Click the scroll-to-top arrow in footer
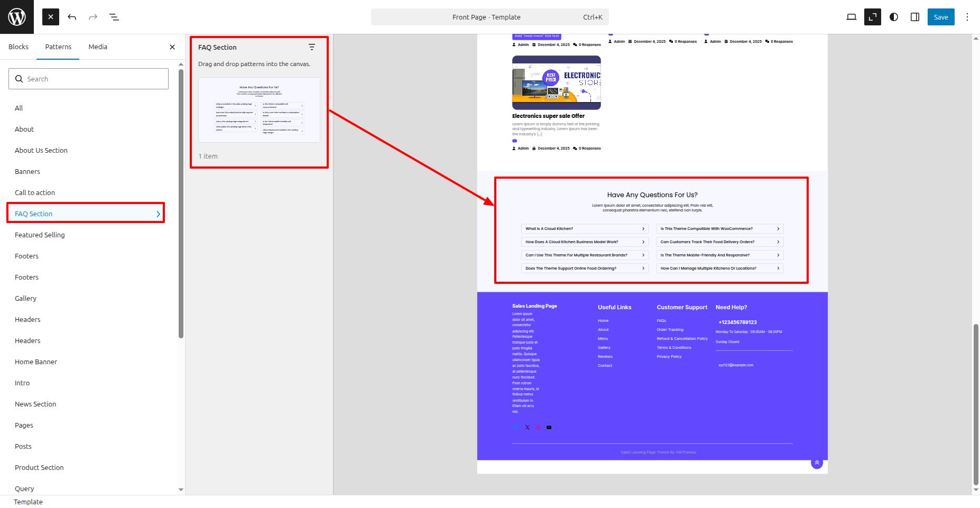 coord(817,463)
